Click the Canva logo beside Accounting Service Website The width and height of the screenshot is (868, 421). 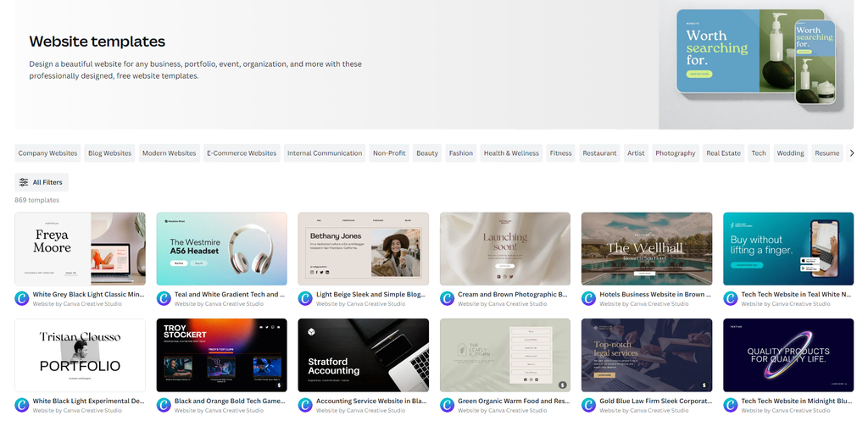coord(305,405)
